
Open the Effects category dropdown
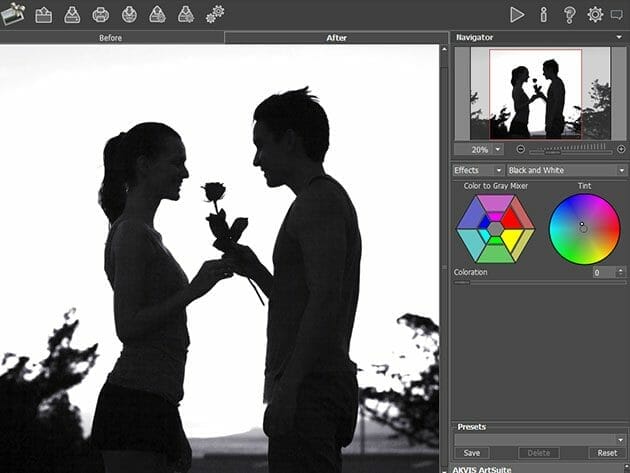coord(478,170)
